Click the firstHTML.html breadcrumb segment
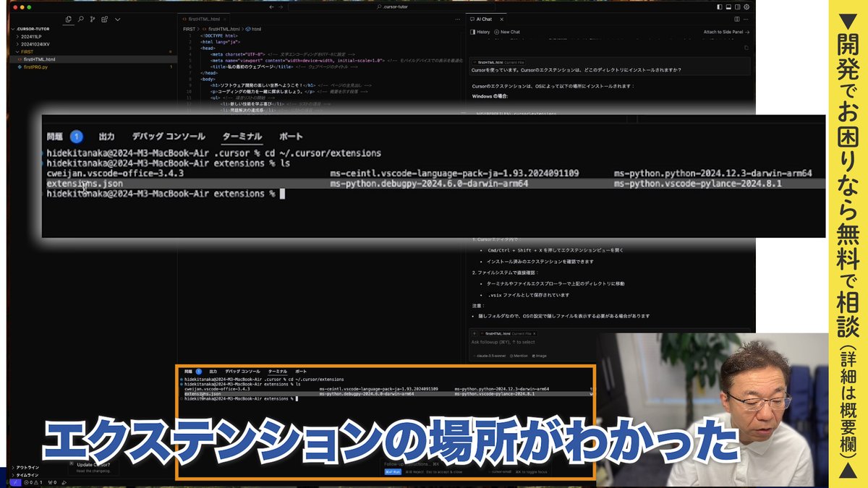This screenshot has width=868, height=488. 222,29
